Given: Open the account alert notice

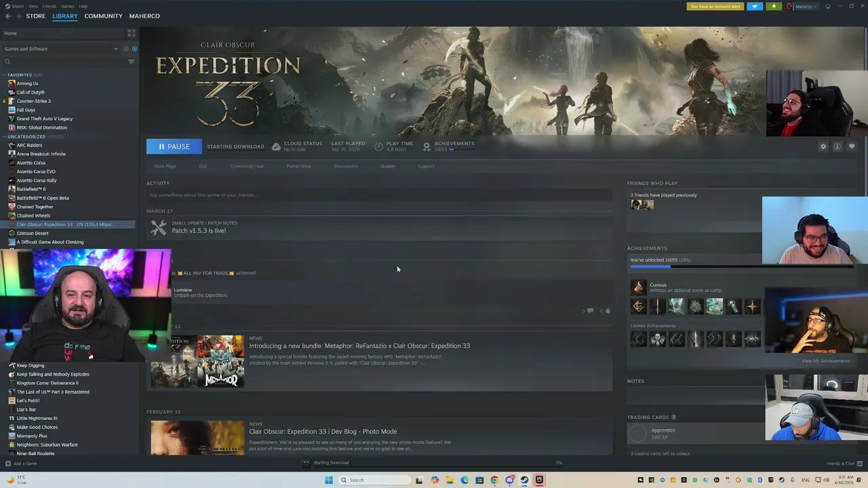Looking at the screenshot, I should [x=715, y=7].
